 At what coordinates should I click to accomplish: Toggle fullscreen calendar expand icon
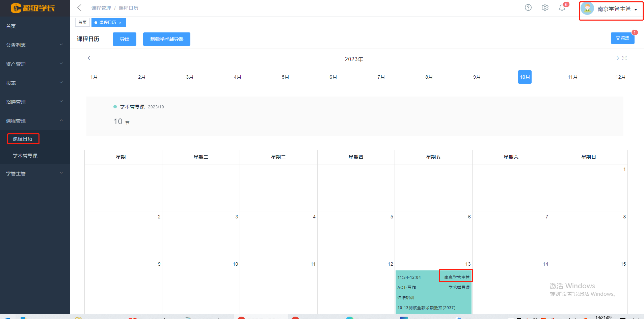pyautogui.click(x=624, y=58)
